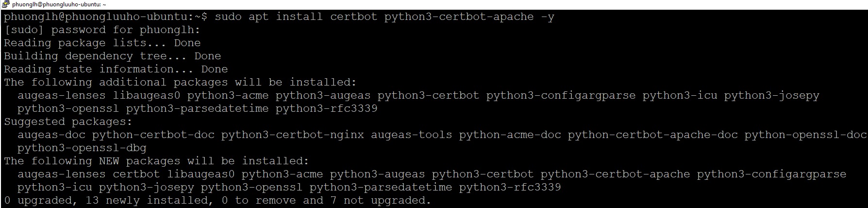The height and width of the screenshot is (208, 868).
Task: Click the "[sudo] password for phuonglh:" line
Action: click(x=102, y=30)
